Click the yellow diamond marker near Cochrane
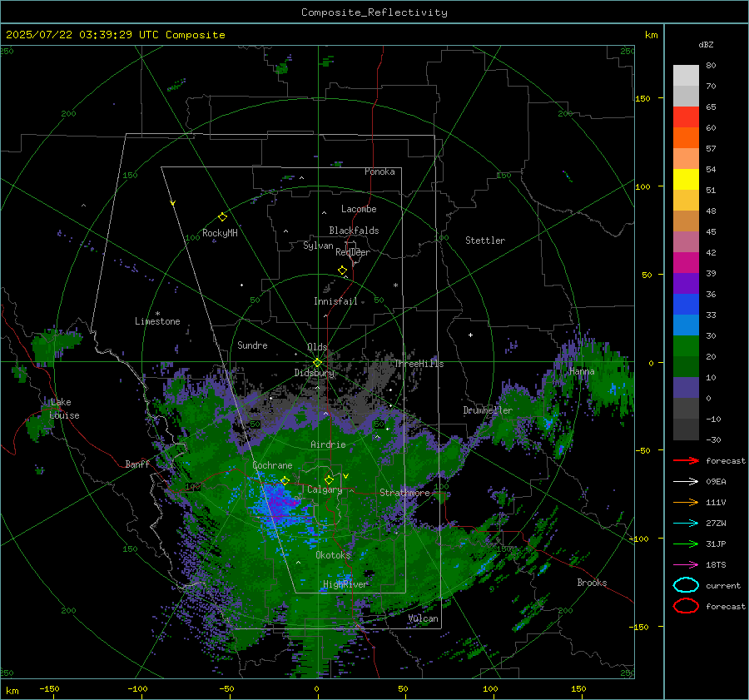The image size is (749, 700). click(x=285, y=481)
